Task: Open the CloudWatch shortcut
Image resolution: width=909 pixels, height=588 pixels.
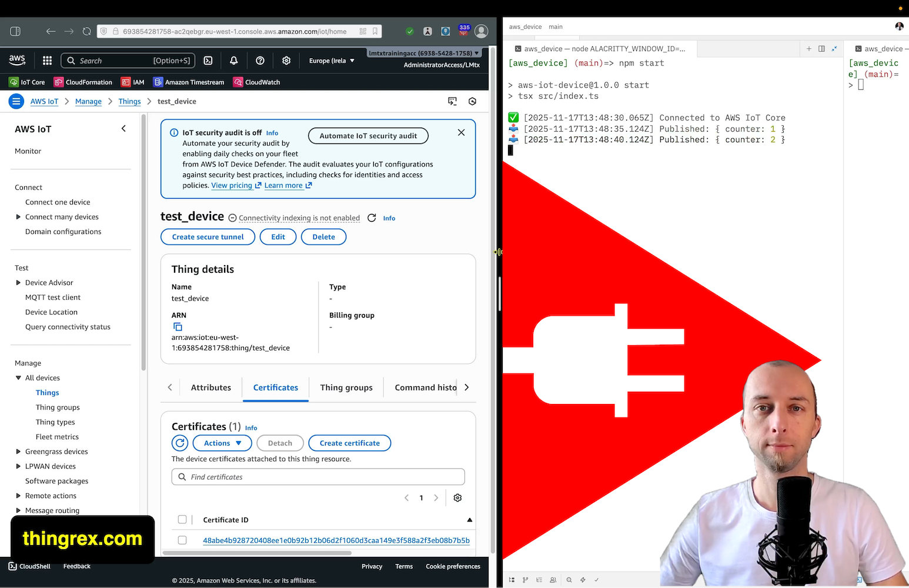Action: pos(256,82)
